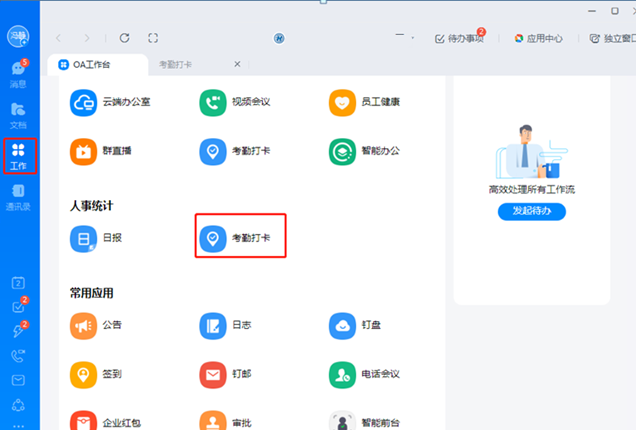
Task: Open 文档 (Documents) in the sidebar
Action: point(18,114)
